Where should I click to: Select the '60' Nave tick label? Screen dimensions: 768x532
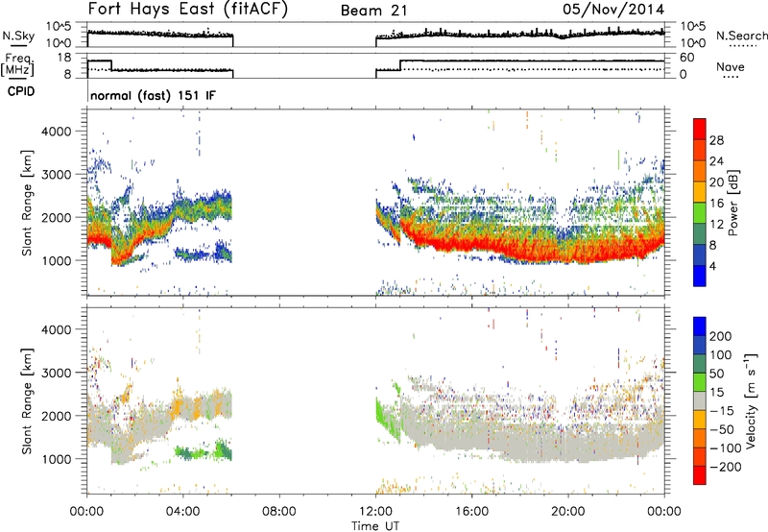pos(687,58)
